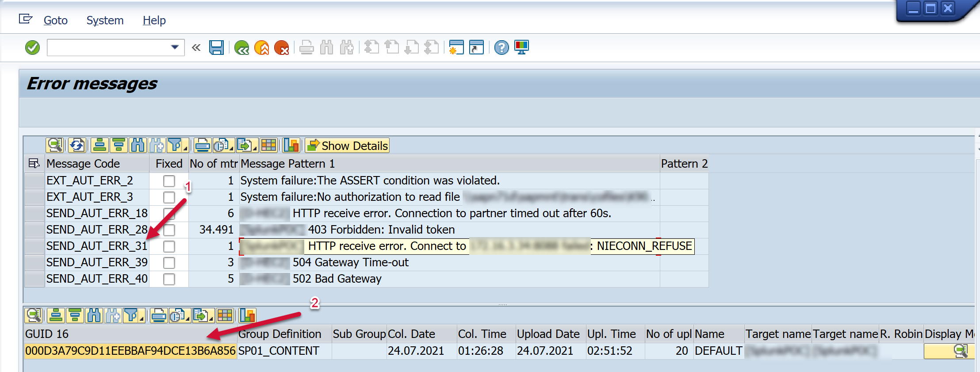Click the green checkmark Enter icon
980x372 pixels.
pyautogui.click(x=32, y=47)
